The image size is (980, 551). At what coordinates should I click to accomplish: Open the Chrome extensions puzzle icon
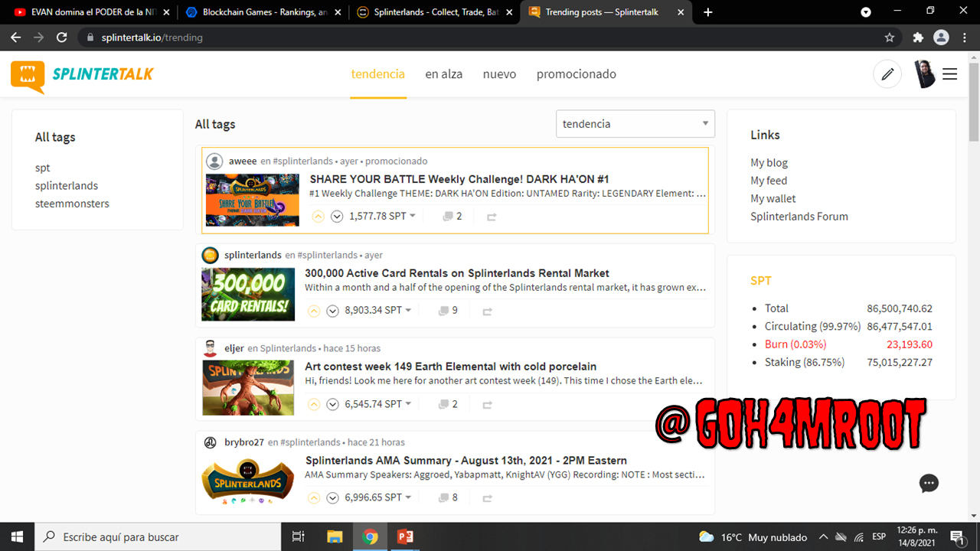(x=918, y=37)
